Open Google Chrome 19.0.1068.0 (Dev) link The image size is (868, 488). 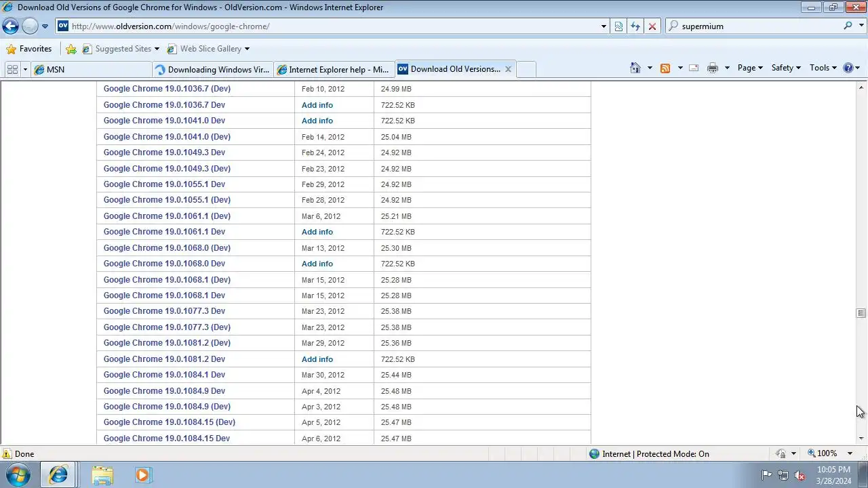(167, 247)
